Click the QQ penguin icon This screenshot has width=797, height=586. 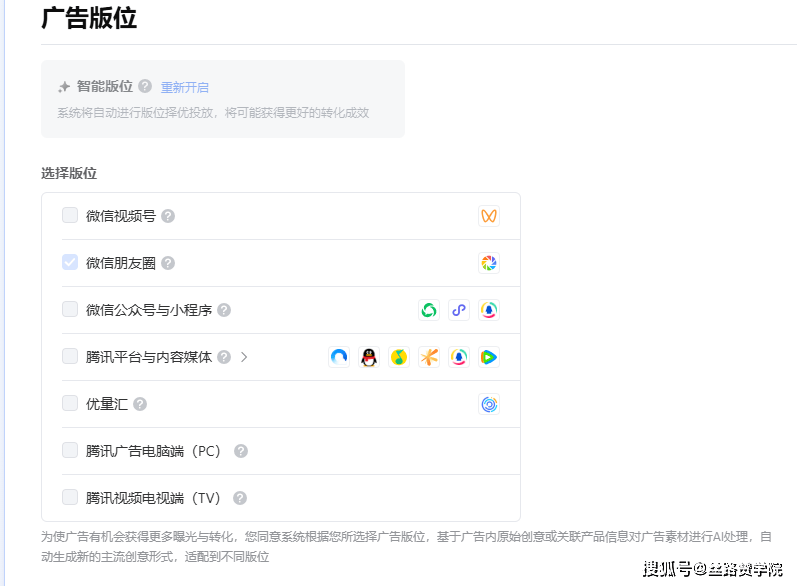pyautogui.click(x=369, y=357)
